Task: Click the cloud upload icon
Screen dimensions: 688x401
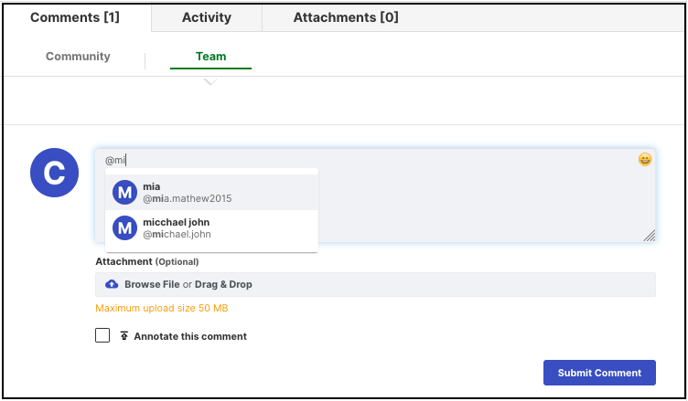Action: click(x=111, y=284)
